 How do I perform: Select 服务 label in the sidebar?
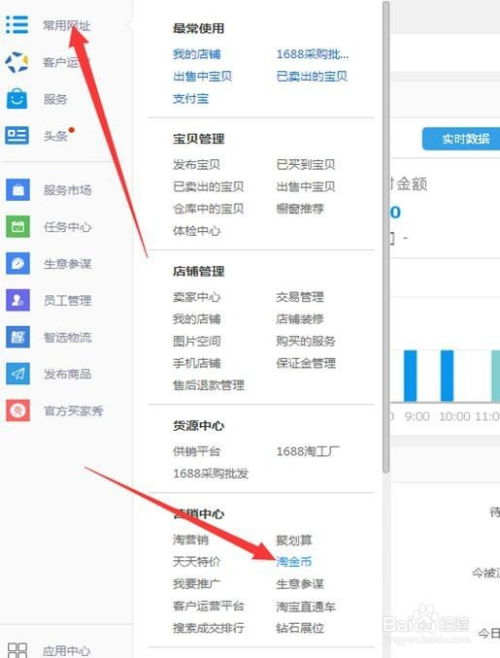click(x=55, y=99)
